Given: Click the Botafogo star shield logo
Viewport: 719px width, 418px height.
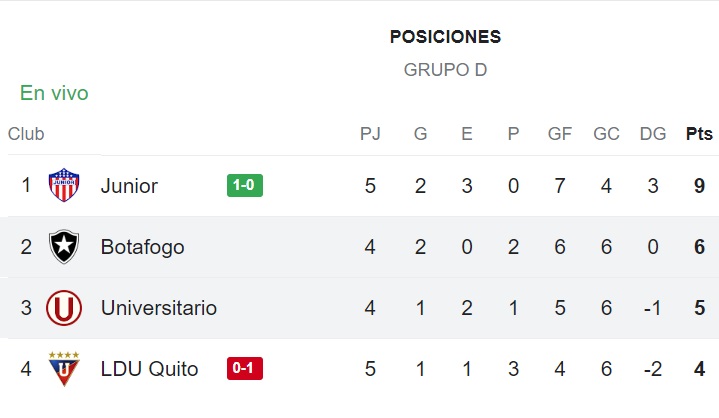Looking at the screenshot, I should point(64,247).
